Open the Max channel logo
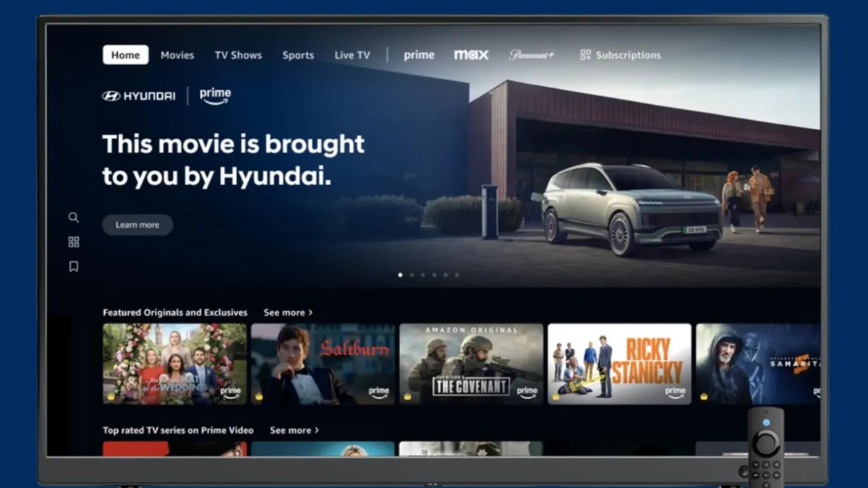The height and width of the screenshot is (488, 868). pyautogui.click(x=471, y=53)
